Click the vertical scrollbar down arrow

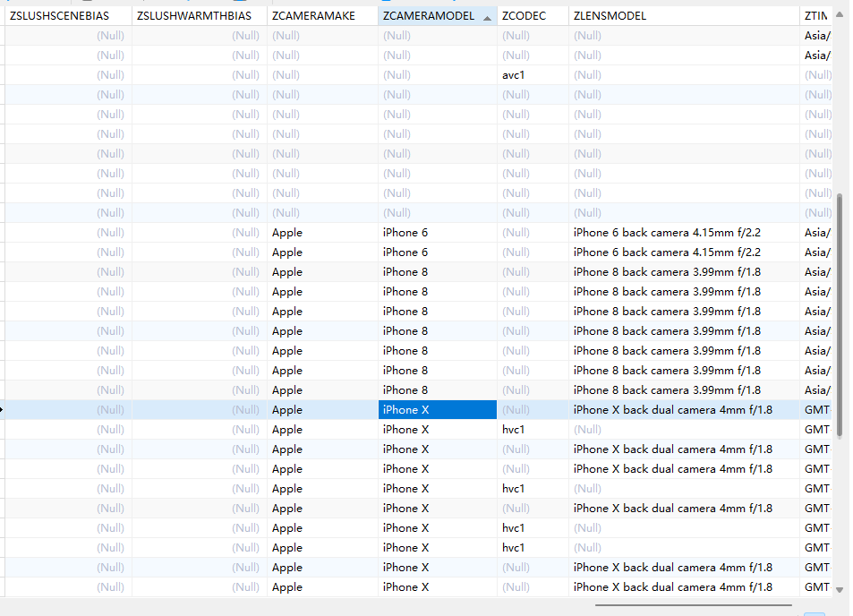(x=840, y=590)
